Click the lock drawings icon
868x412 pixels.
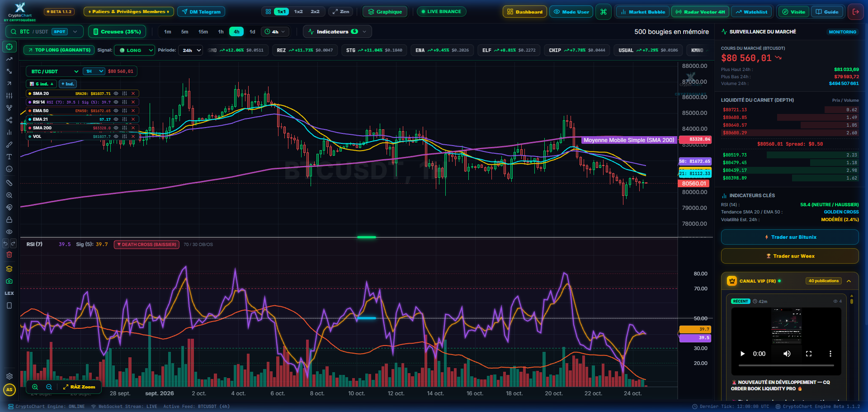pyautogui.click(x=9, y=220)
